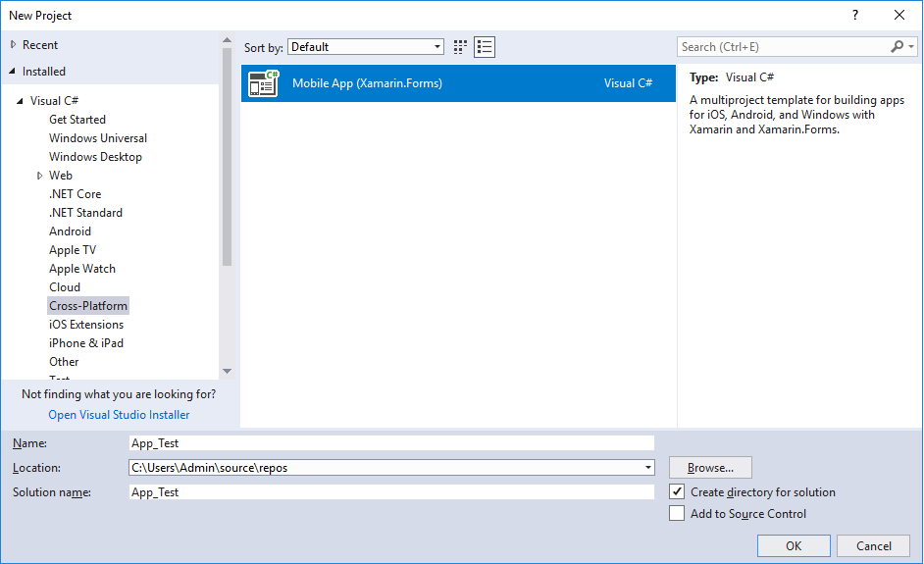This screenshot has width=924, height=564.
Task: Click the Solution name input field
Action: click(391, 492)
